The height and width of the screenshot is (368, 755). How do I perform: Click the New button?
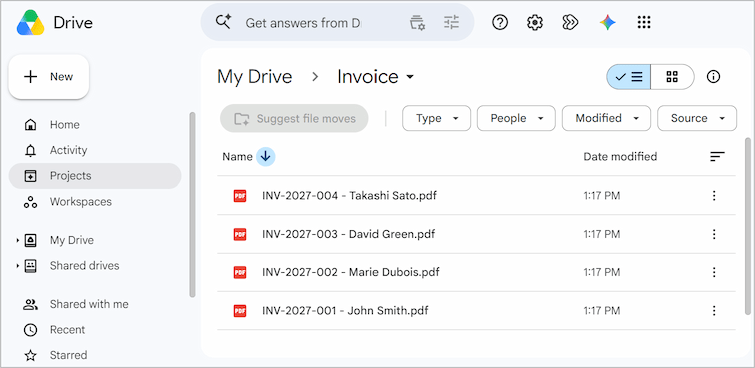49,77
